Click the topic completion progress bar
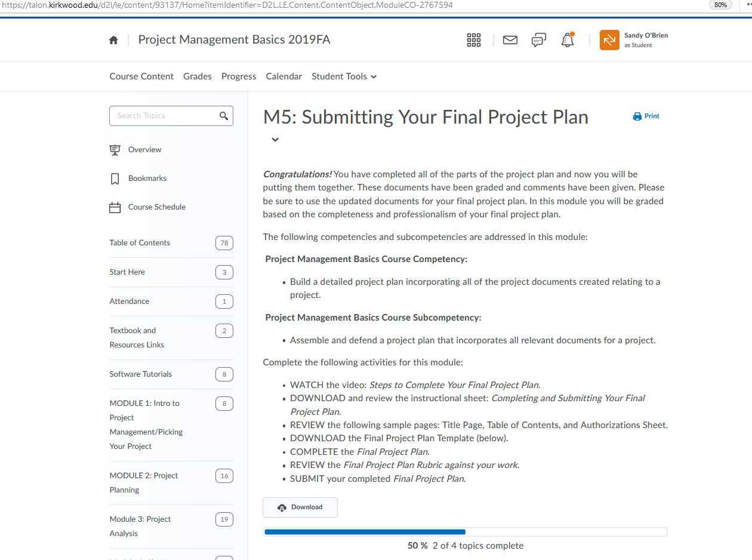 pyautogui.click(x=466, y=531)
